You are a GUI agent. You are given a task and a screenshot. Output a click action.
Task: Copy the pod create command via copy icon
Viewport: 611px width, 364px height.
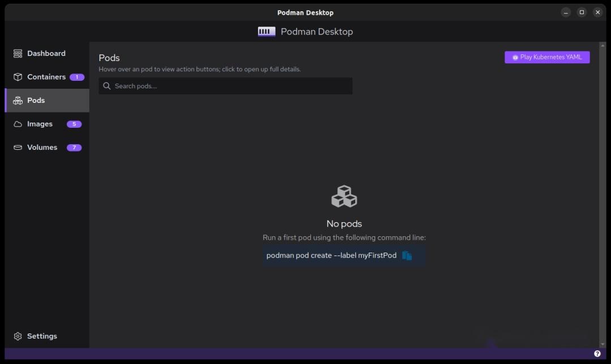407,255
